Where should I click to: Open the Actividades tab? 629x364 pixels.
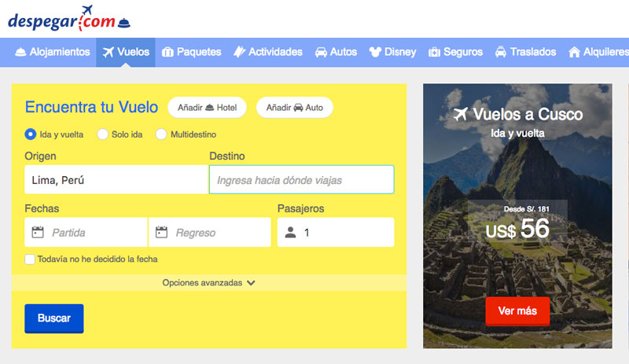[x=268, y=52]
